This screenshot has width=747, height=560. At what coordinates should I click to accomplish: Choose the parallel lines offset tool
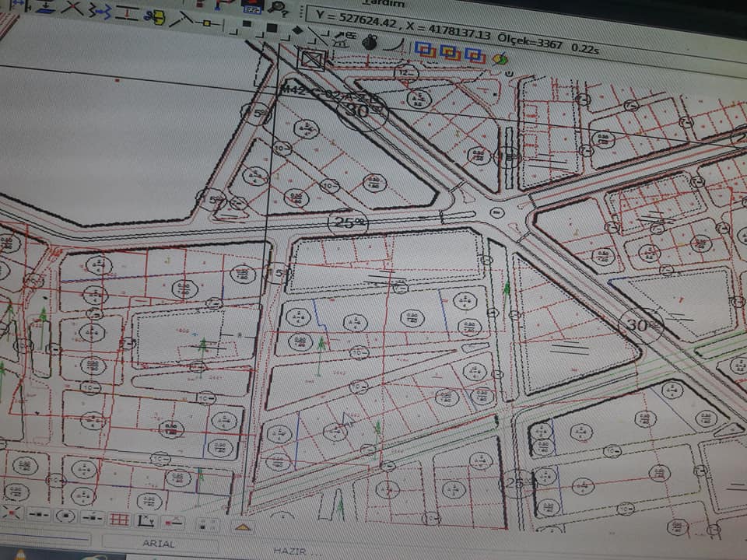pos(128,13)
